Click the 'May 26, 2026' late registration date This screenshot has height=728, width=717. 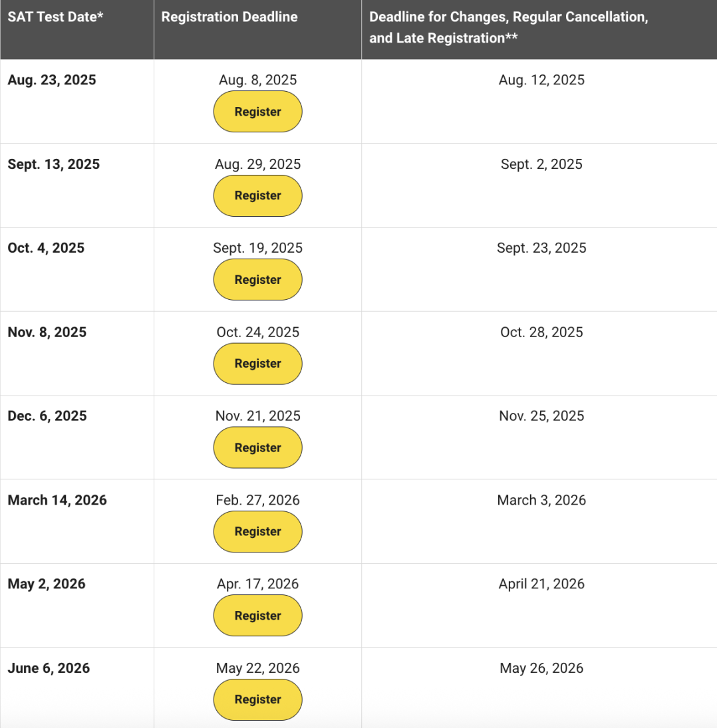point(541,668)
